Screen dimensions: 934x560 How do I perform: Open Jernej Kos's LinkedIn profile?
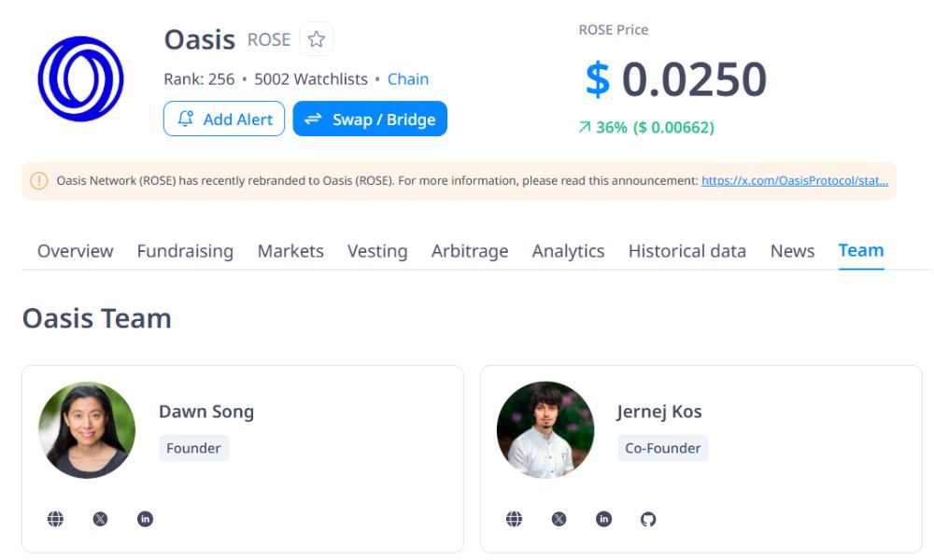pos(603,518)
